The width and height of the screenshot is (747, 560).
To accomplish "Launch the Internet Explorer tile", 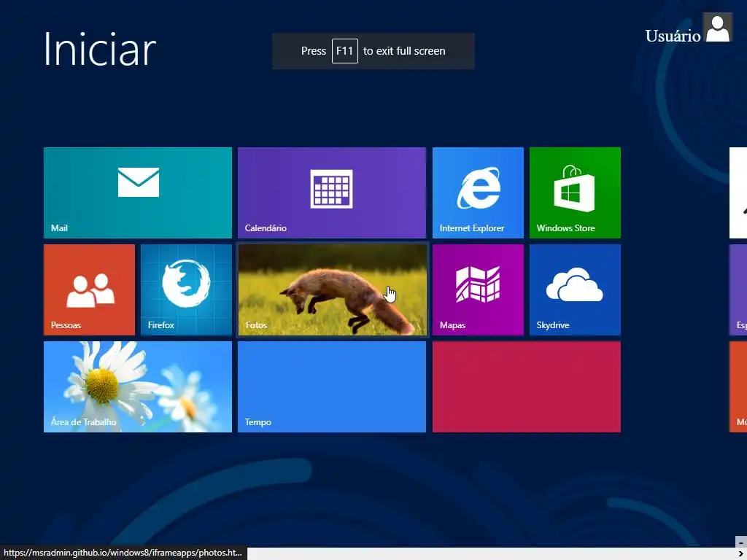I will (x=478, y=192).
